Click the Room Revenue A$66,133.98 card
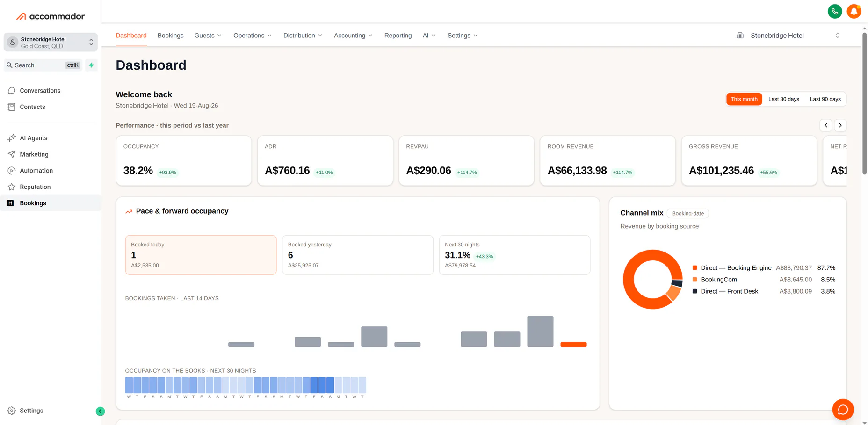The height and width of the screenshot is (425, 868). point(608,160)
